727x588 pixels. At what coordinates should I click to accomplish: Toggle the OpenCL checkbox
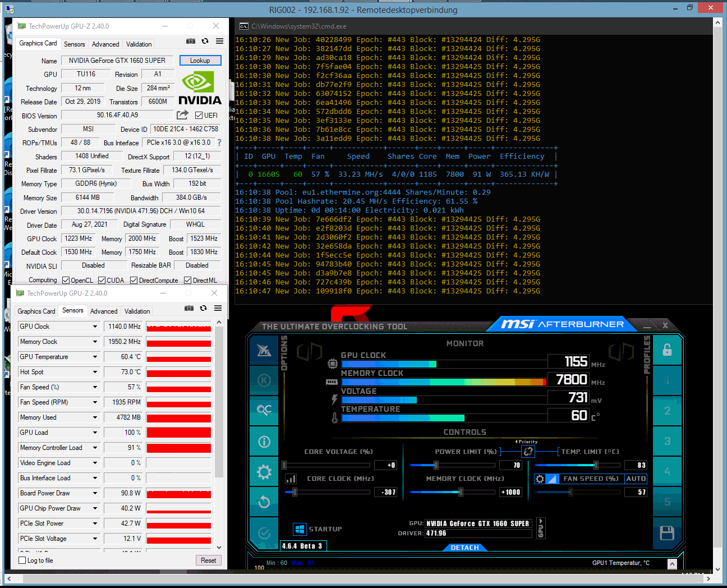[66, 280]
